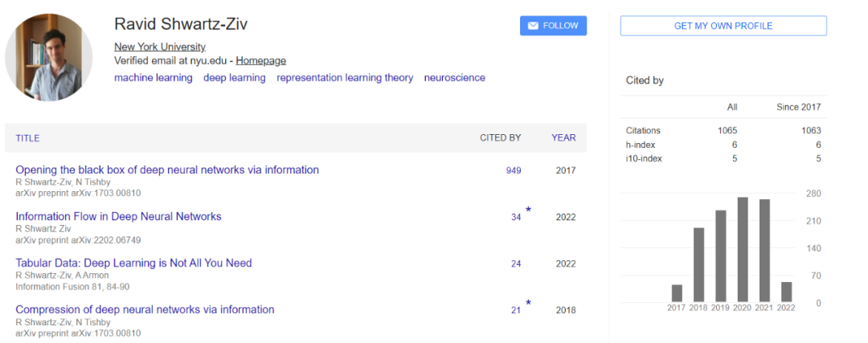
Task: Open Ravid Shwartz-Ziv's profile photo
Action: (x=49, y=57)
